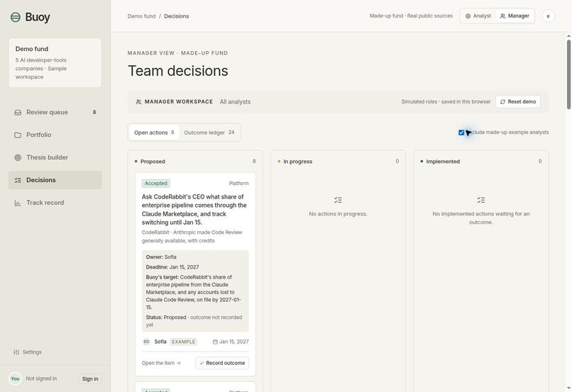Open Settings in the sidebar
The width and height of the screenshot is (572, 392).
[x=28, y=352]
